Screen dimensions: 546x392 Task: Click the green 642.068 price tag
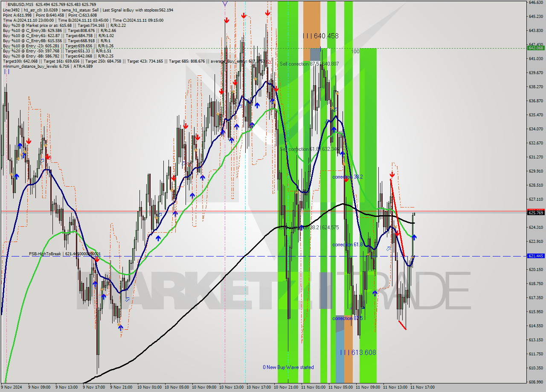pos(536,48)
